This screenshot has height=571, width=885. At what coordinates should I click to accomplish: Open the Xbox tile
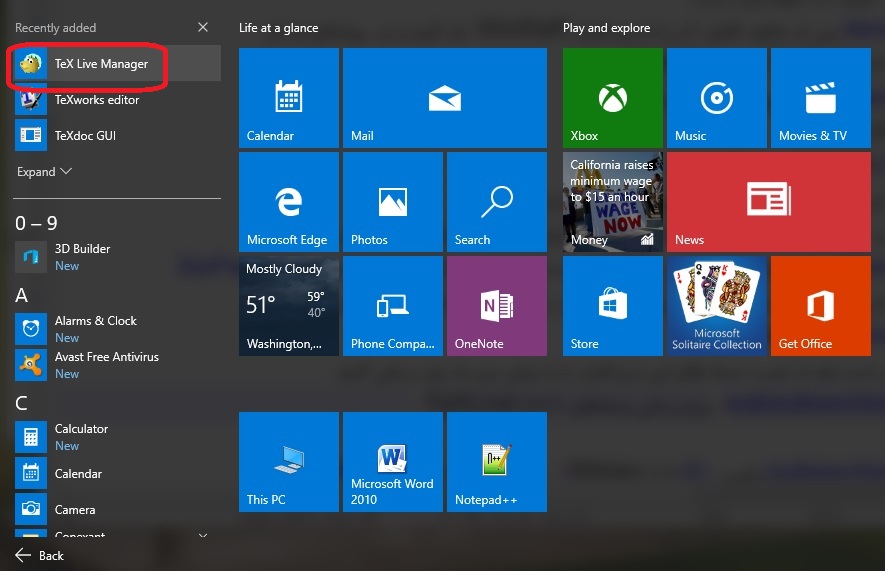(612, 98)
